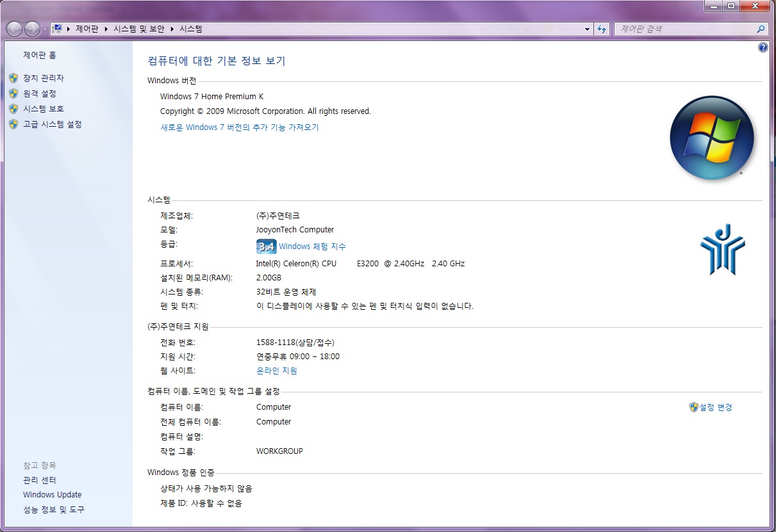This screenshot has height=532, width=776.
Task: Open address bar history dropdown
Action: point(588,29)
